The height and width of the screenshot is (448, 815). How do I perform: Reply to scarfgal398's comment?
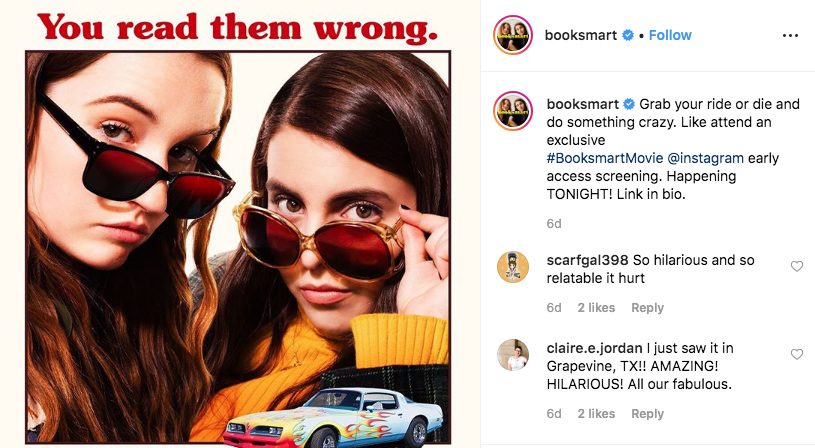pyautogui.click(x=647, y=308)
